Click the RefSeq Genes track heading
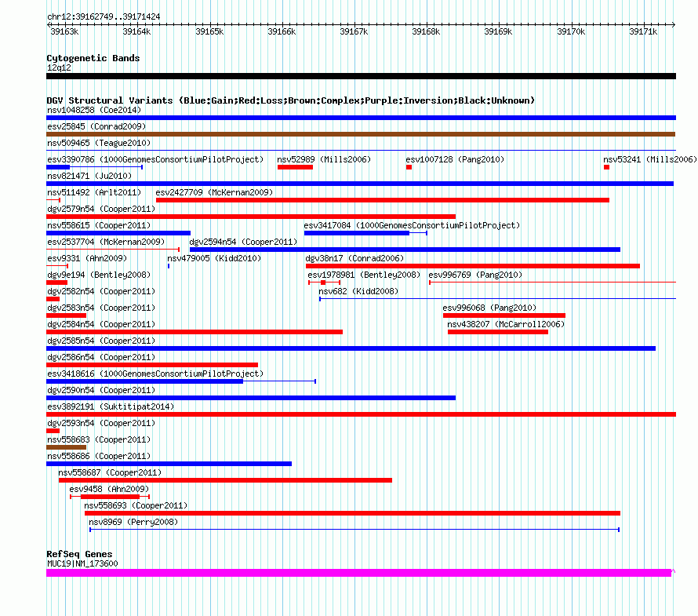698x616 pixels. tap(79, 554)
